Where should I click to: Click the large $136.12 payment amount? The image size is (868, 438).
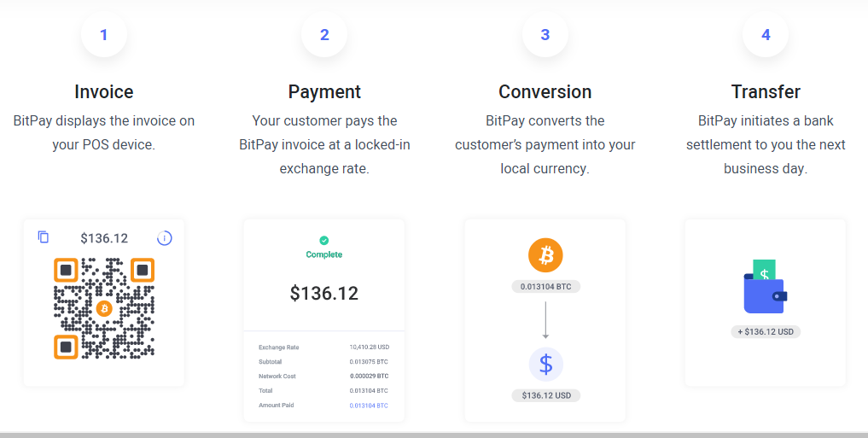324,293
